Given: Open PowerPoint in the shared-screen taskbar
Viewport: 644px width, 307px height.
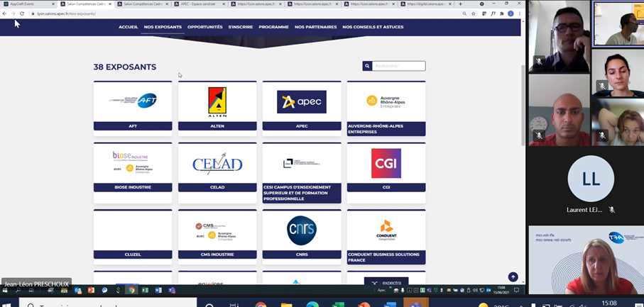Looking at the screenshot, I should pos(91,290).
